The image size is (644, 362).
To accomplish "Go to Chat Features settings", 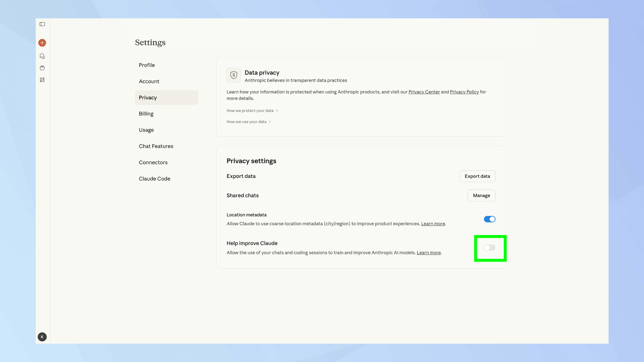I will point(156,146).
